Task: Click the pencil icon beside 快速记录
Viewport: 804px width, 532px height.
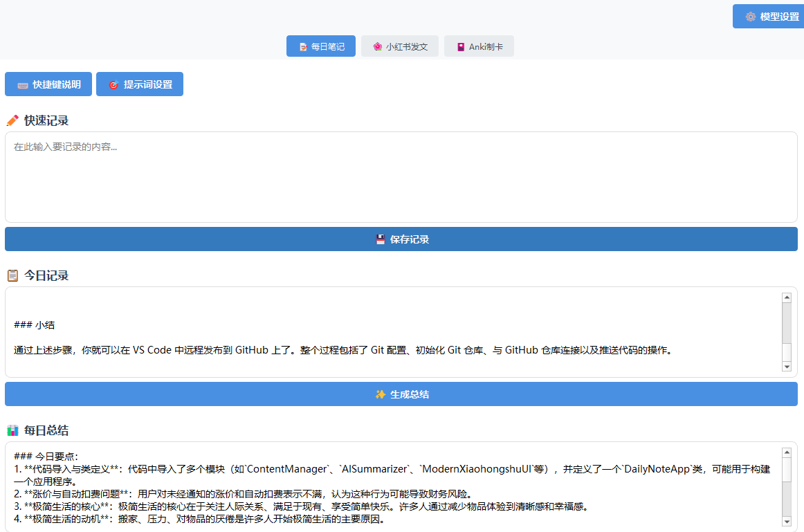Action: coord(12,120)
